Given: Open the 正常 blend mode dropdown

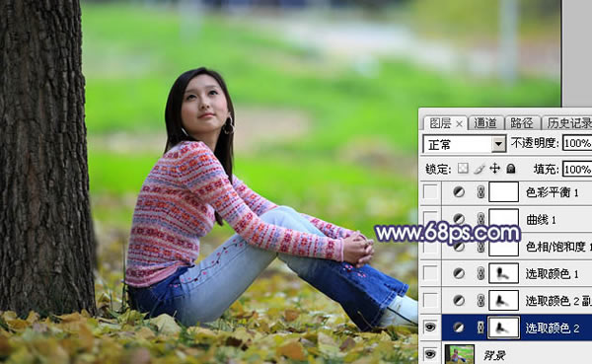Looking at the screenshot, I should [x=465, y=144].
